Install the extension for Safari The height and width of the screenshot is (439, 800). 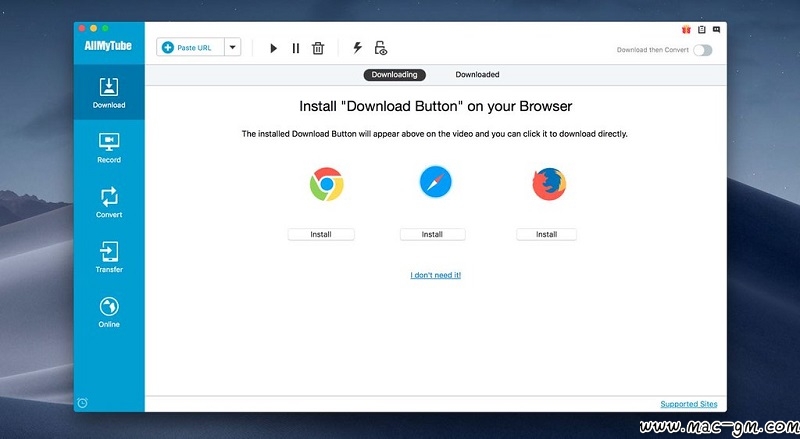coord(432,234)
